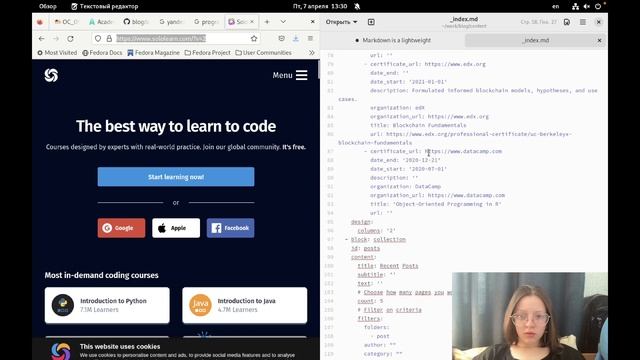Open network status icon in top bar
The width and height of the screenshot is (640, 360).
click(575, 6)
